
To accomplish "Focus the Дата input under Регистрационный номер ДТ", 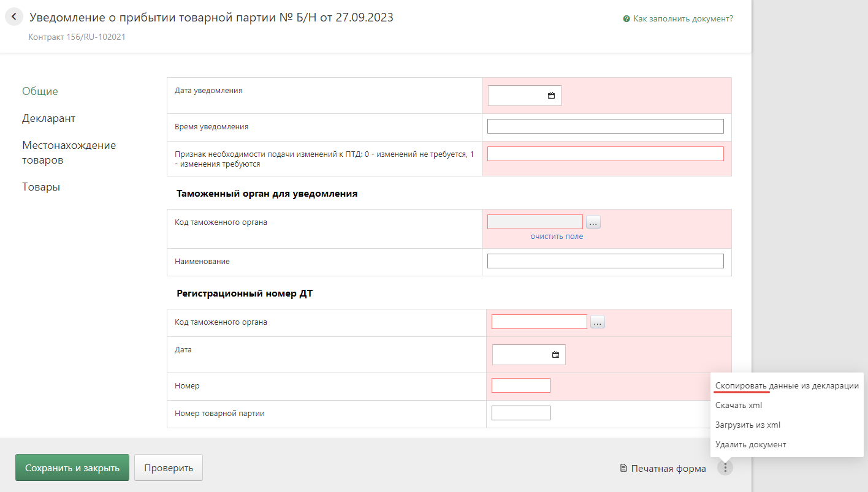I will coord(529,355).
